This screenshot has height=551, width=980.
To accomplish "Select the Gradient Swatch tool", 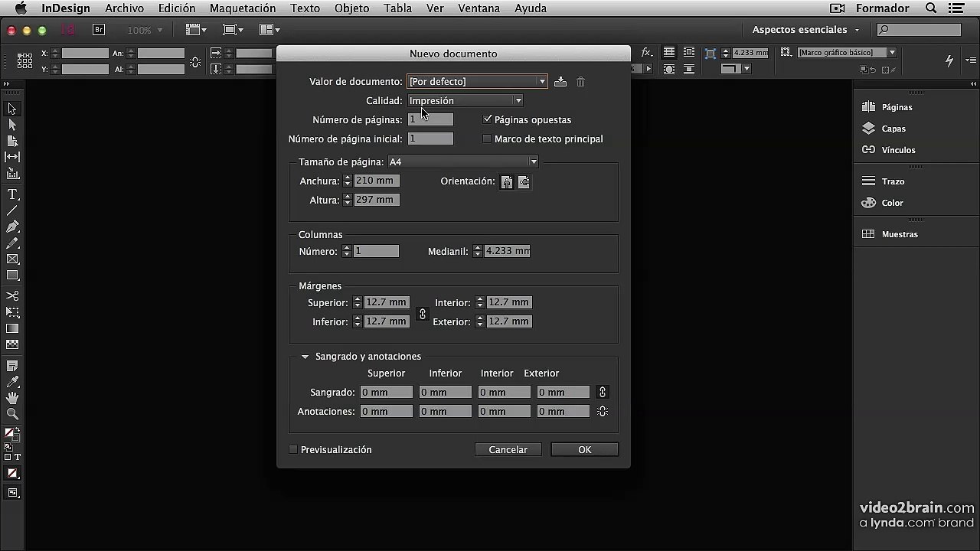I will click(x=12, y=328).
